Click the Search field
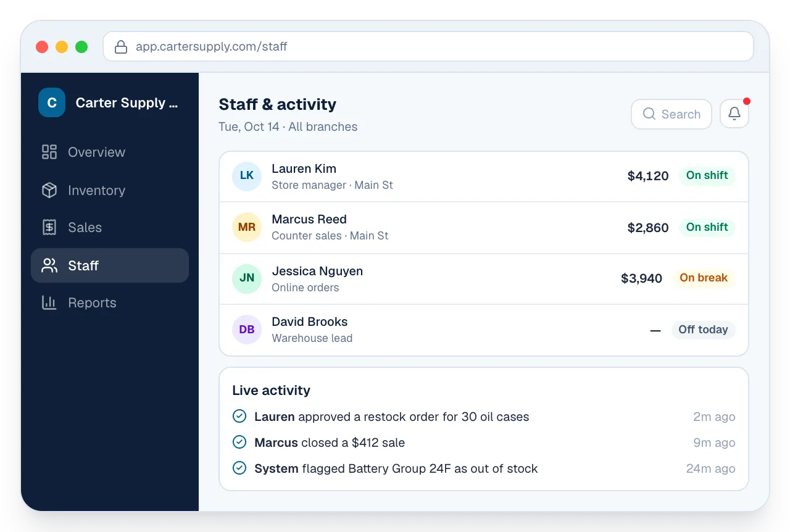Image resolution: width=790 pixels, height=532 pixels. 671,114
